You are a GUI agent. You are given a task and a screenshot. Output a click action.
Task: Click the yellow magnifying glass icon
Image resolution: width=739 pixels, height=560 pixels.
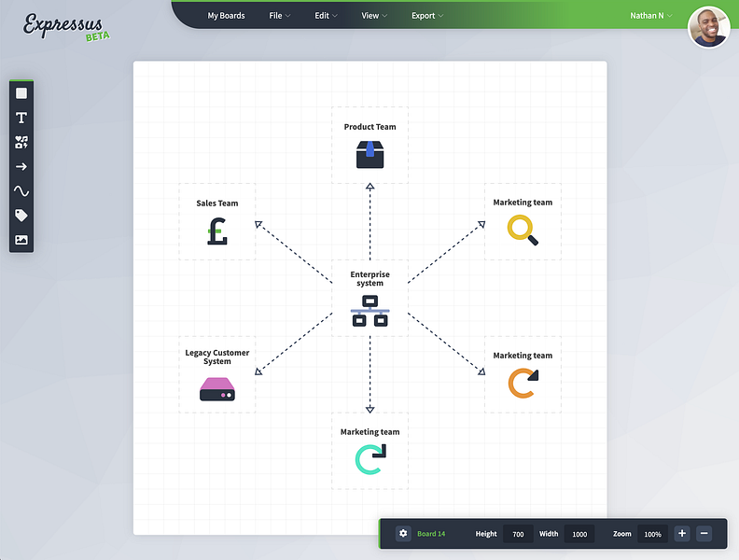click(523, 230)
